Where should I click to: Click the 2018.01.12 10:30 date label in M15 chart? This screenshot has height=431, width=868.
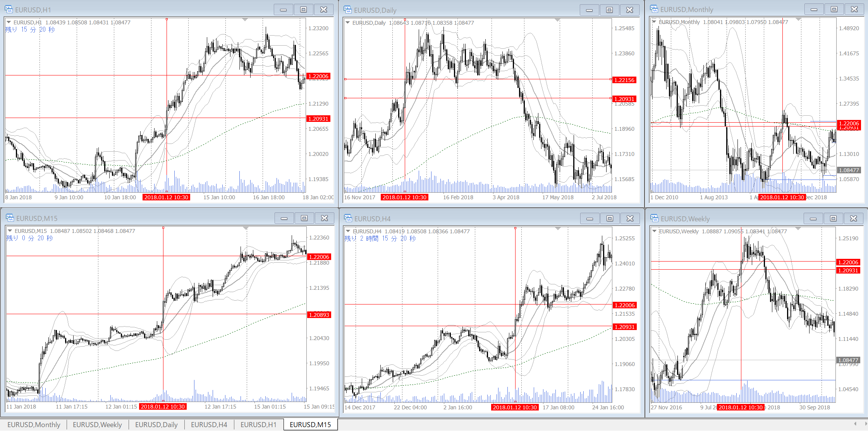163,407
